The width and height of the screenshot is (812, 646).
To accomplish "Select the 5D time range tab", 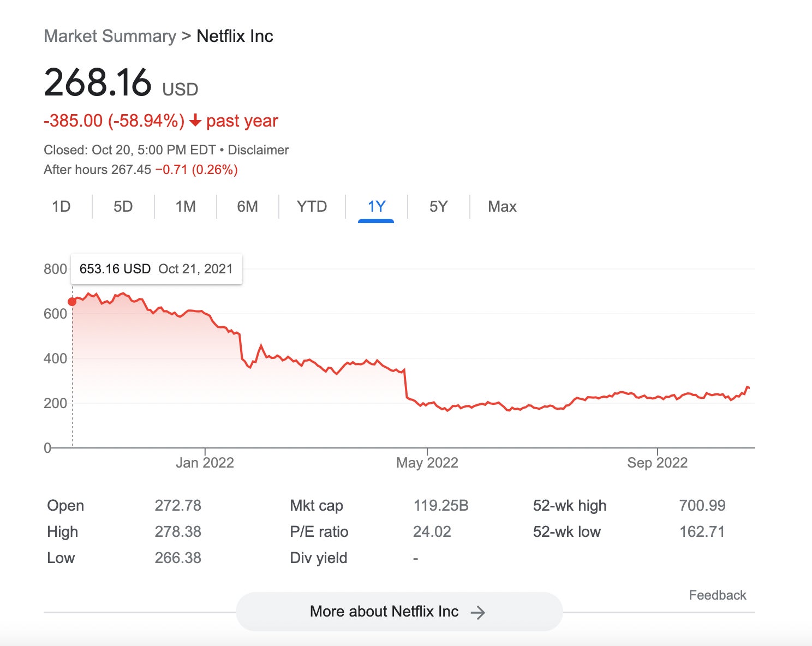I will tap(123, 207).
